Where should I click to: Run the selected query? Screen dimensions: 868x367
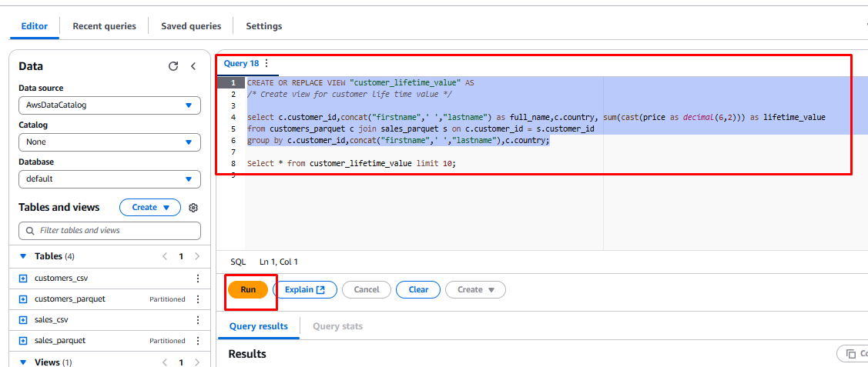point(248,290)
